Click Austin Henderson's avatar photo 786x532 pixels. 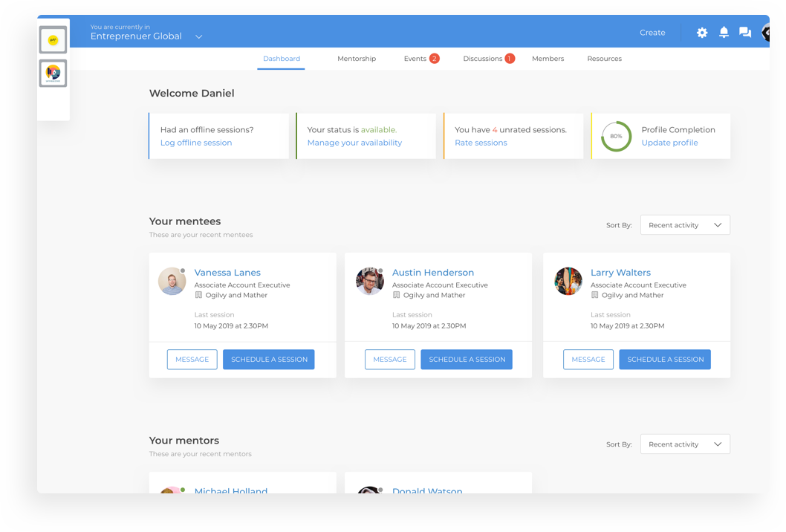tap(370, 282)
